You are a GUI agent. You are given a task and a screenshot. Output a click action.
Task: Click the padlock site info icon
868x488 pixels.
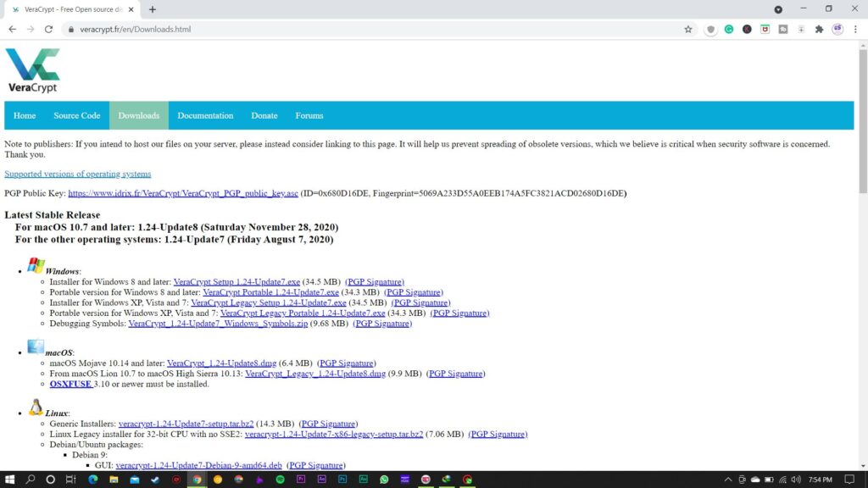pos(71,30)
